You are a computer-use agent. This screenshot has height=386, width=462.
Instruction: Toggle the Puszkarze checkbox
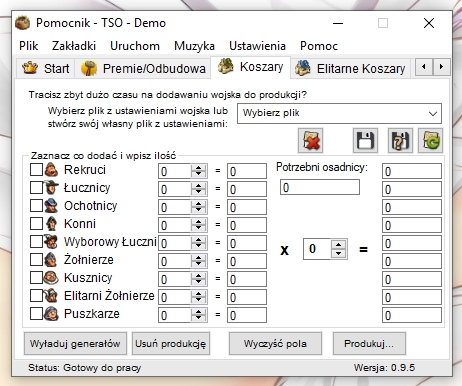pos(36,313)
